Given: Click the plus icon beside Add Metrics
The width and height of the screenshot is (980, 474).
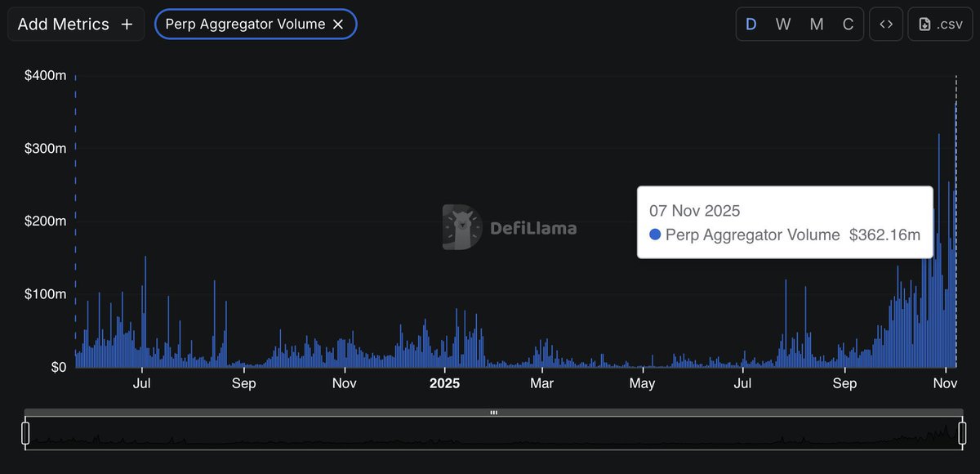Looking at the screenshot, I should (x=127, y=25).
